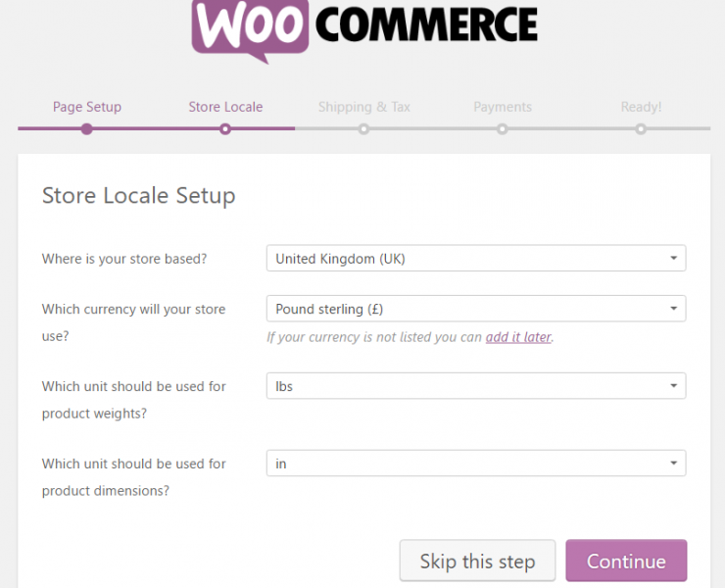This screenshot has width=725, height=588.
Task: Open the store country dropdown
Action: coord(476,258)
